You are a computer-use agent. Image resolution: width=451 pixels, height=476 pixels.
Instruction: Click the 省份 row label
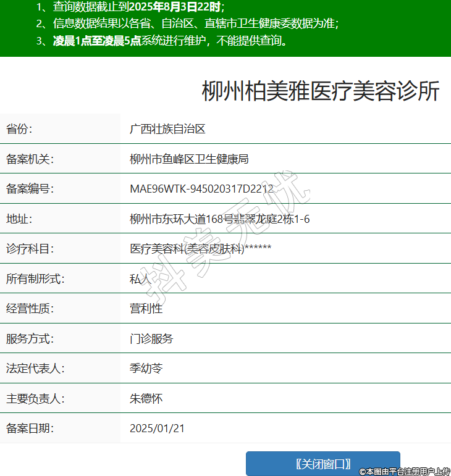[19, 129]
